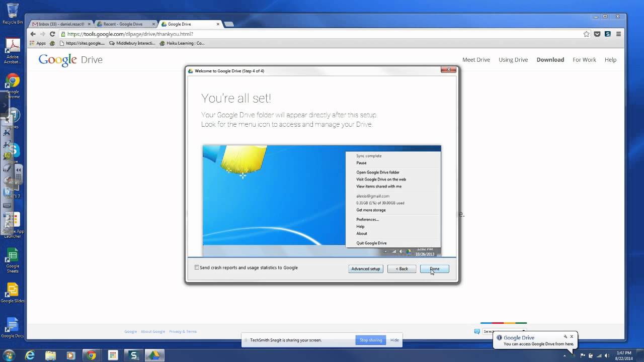
Task: Close the Gmail Inbox tab
Action: tap(90, 24)
